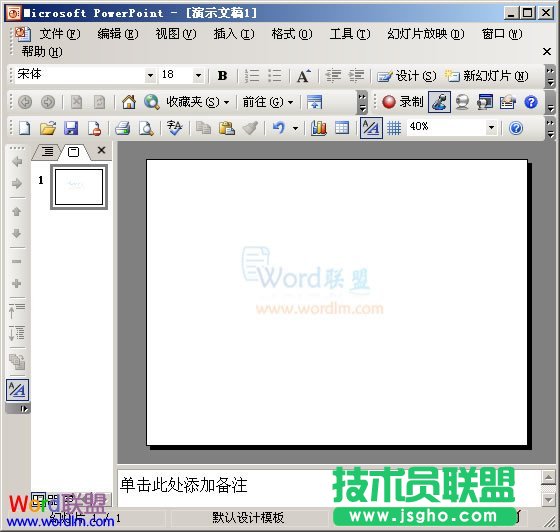This screenshot has width=560, height=532.
Task: Toggle show formatting in the standard toolbar
Action: (371, 128)
